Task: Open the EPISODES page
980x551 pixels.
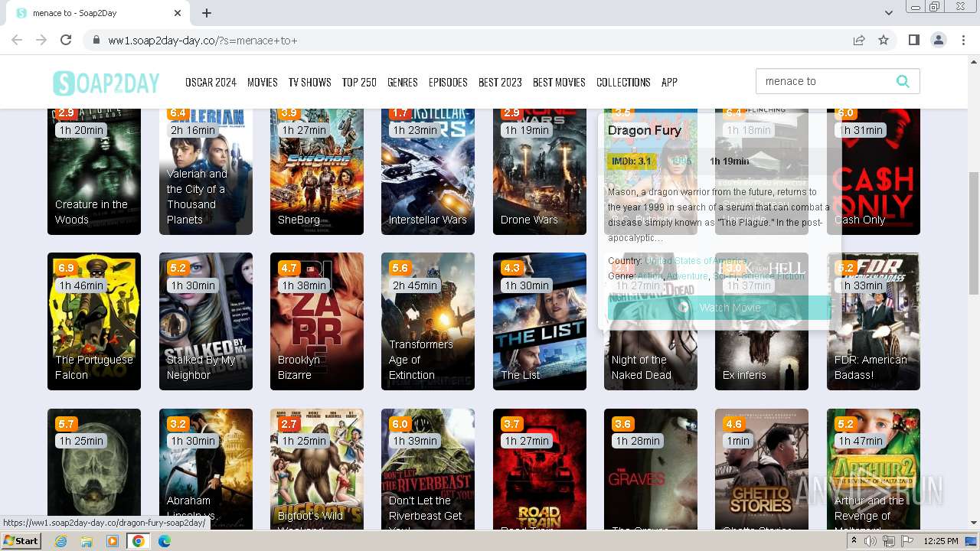Action: (x=448, y=83)
